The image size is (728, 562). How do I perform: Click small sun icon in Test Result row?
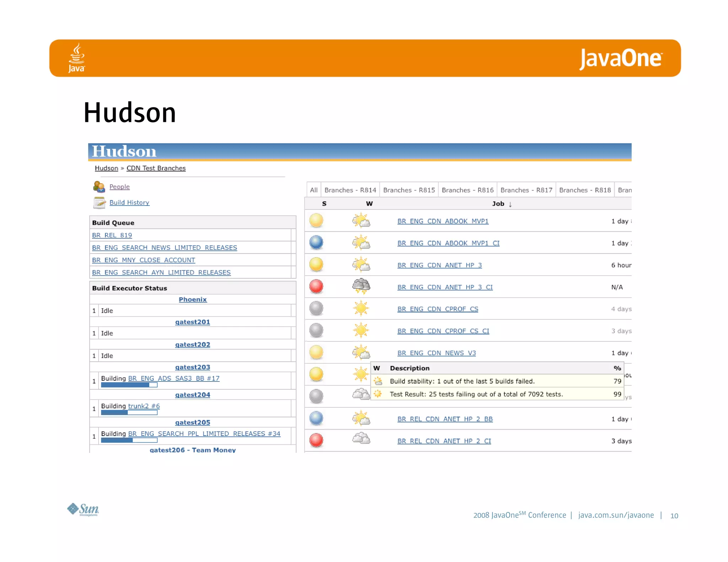[378, 394]
